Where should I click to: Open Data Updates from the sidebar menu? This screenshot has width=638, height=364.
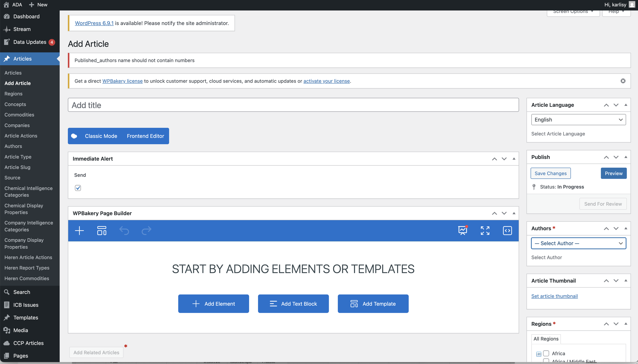tap(30, 42)
